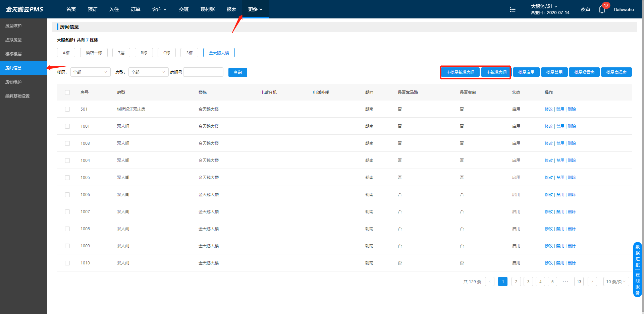Click the +新增房间 button
Screen dimensions: 644x314
coord(496,72)
